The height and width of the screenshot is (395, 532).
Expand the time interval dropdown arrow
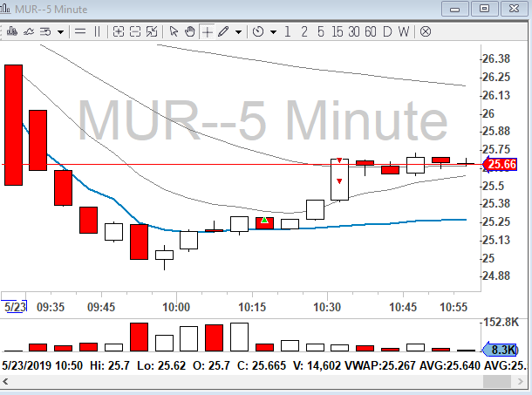point(273,32)
